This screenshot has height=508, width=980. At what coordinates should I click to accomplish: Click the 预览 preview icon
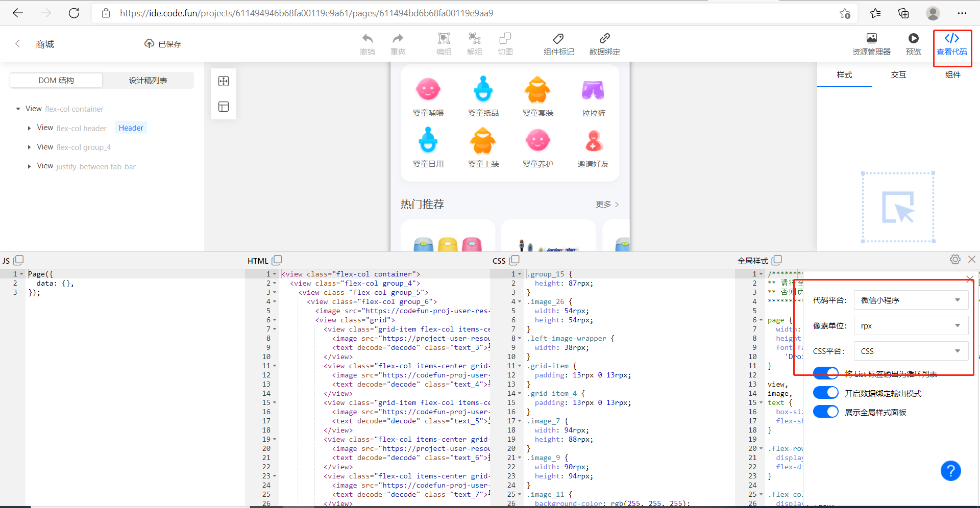pos(913,43)
